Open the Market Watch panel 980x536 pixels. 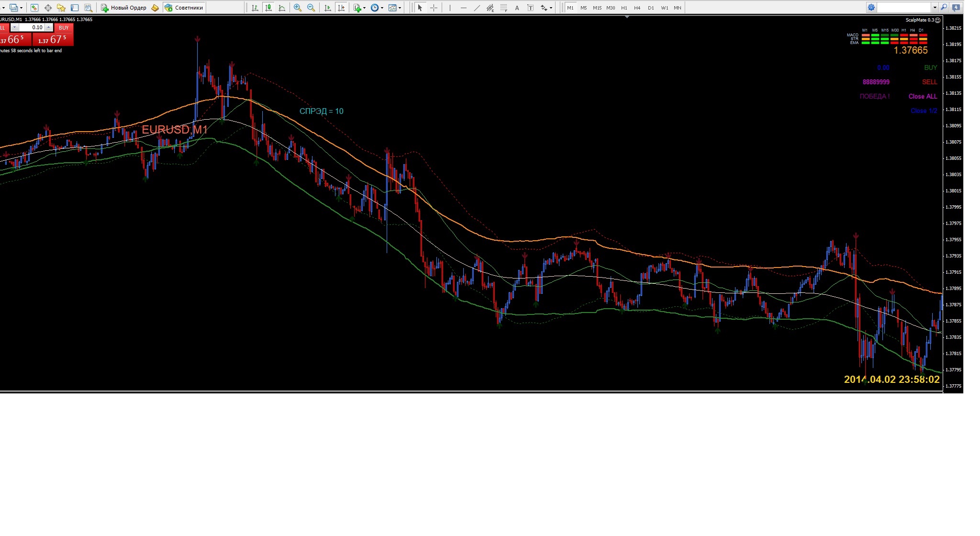[x=34, y=8]
